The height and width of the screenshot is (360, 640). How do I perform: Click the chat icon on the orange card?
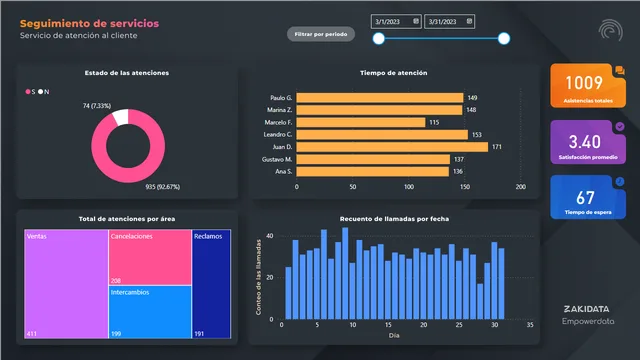[x=620, y=70]
